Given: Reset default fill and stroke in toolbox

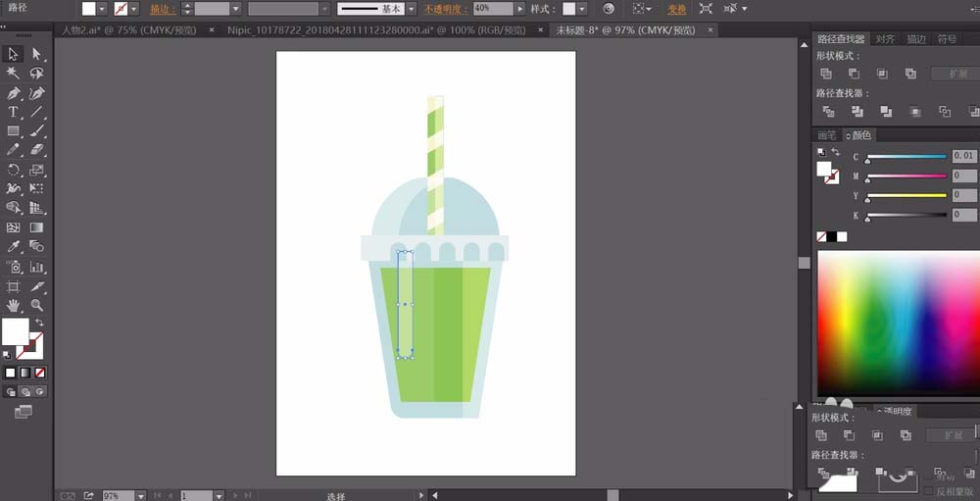Looking at the screenshot, I should pyautogui.click(x=7, y=355).
